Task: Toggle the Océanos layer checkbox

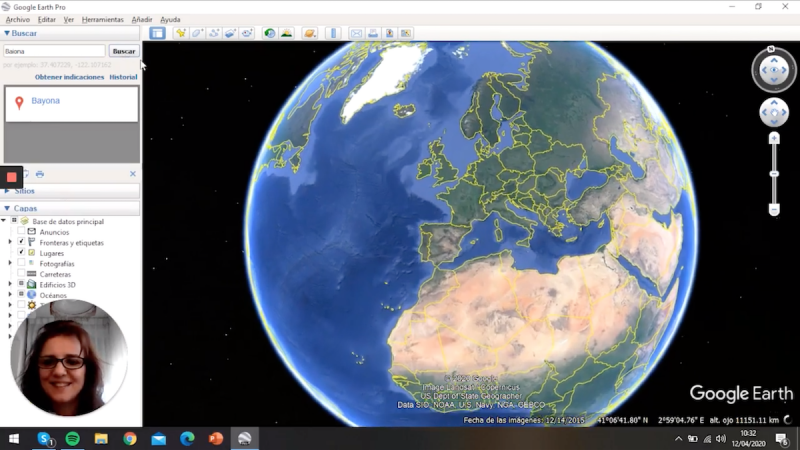Action: 21,295
